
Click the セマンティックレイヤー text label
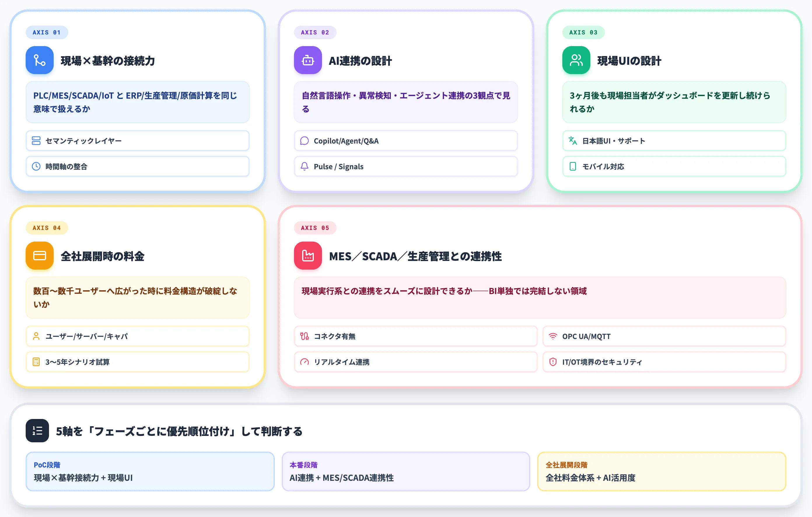(x=83, y=141)
